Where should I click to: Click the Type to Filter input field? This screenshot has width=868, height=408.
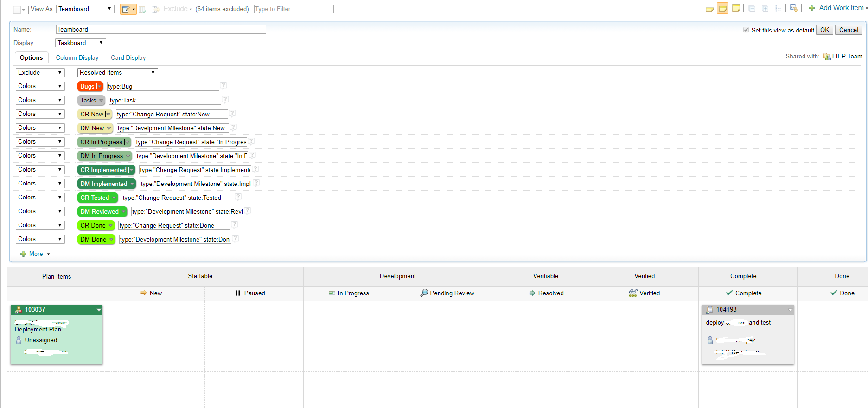[294, 9]
